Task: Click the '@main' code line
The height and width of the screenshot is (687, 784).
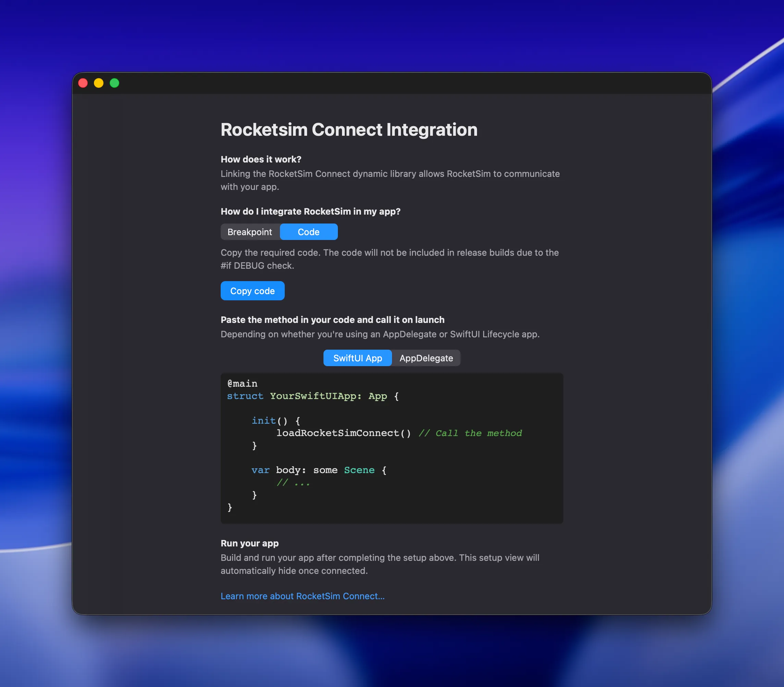Action: [242, 384]
